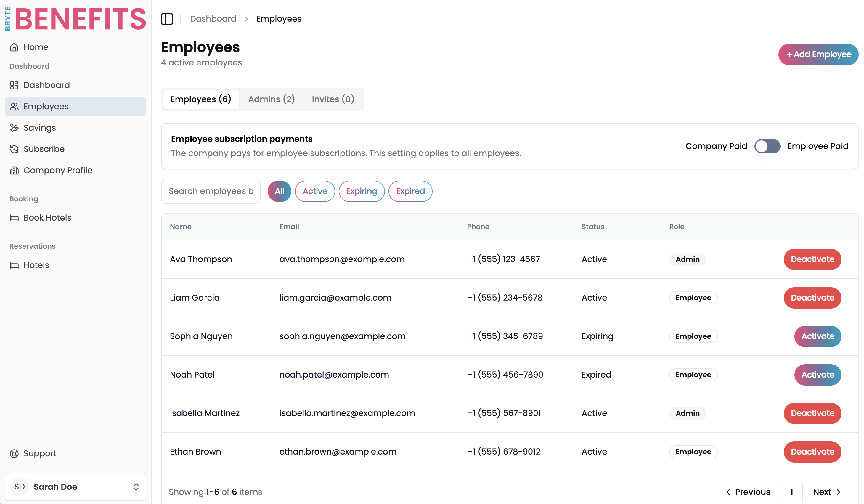Open Savings in the sidebar
The height and width of the screenshot is (504, 864).
point(76,128)
